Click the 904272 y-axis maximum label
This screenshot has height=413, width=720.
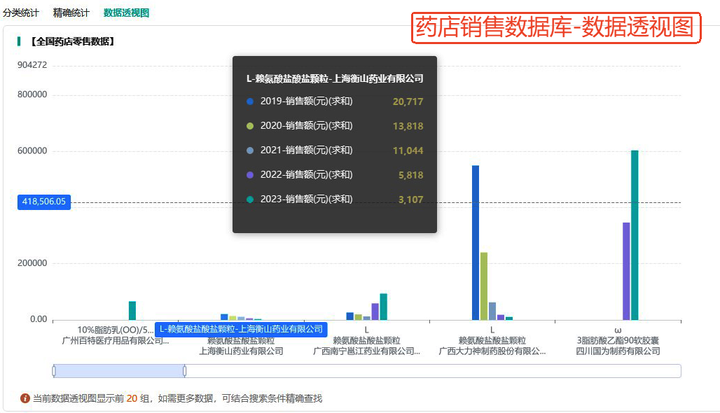click(32, 65)
